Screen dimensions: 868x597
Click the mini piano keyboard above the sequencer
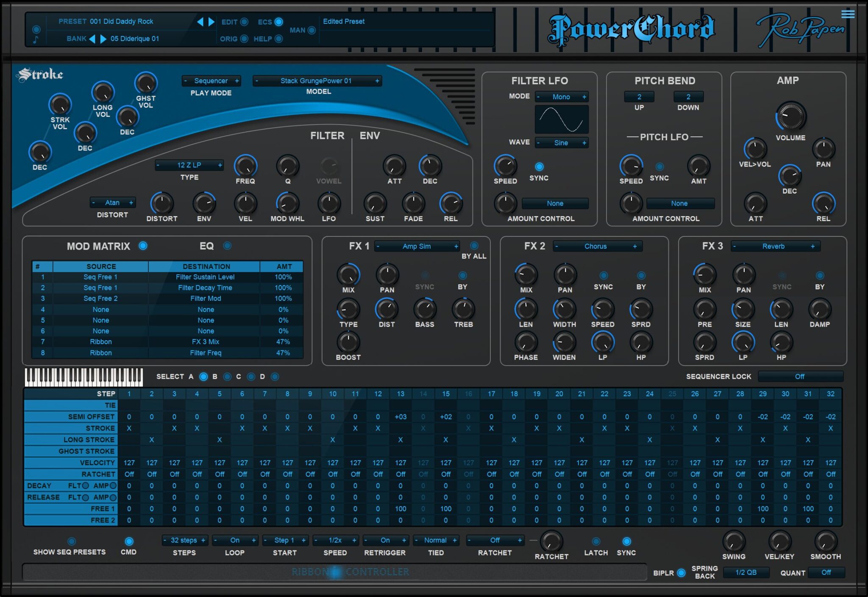point(83,377)
